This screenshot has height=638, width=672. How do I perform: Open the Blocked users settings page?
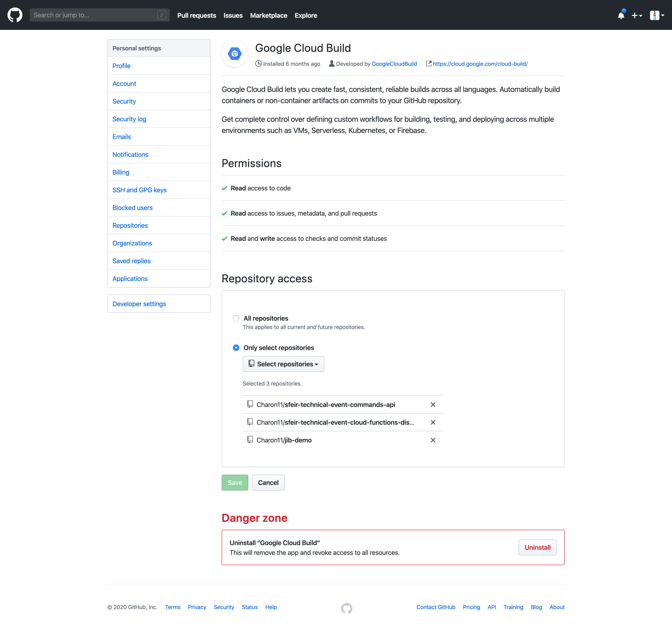[x=159, y=207]
